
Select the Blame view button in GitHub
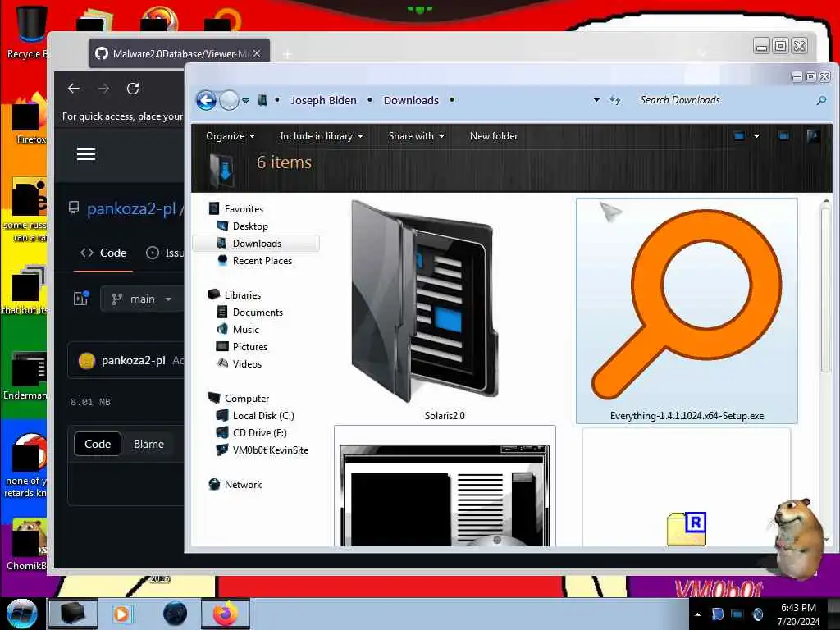[148, 444]
